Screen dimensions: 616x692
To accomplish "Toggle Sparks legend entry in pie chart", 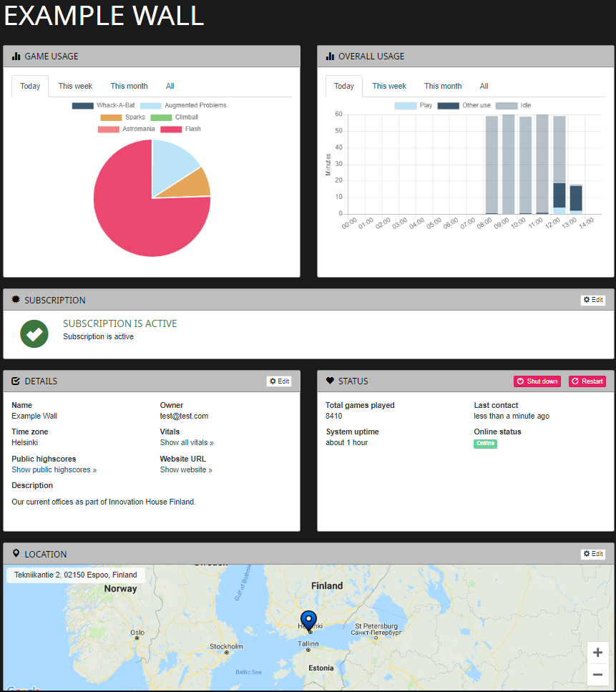I will pos(122,117).
